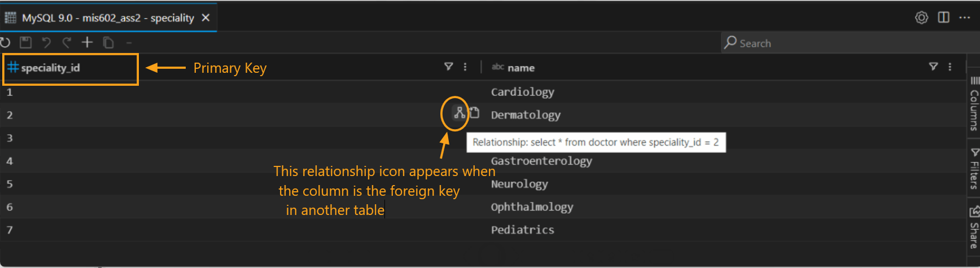The image size is (980, 268).
Task: Add a new row with the plus icon
Action: pos(87,42)
